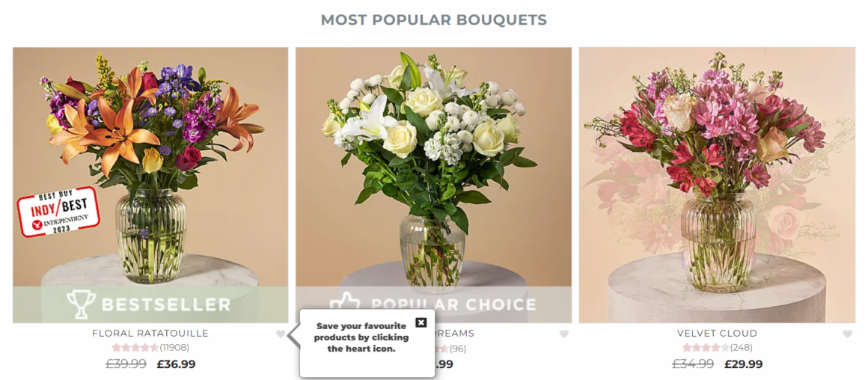Open the Velvet Cloud product title link
Screen dimensions: 868x380
[717, 334]
